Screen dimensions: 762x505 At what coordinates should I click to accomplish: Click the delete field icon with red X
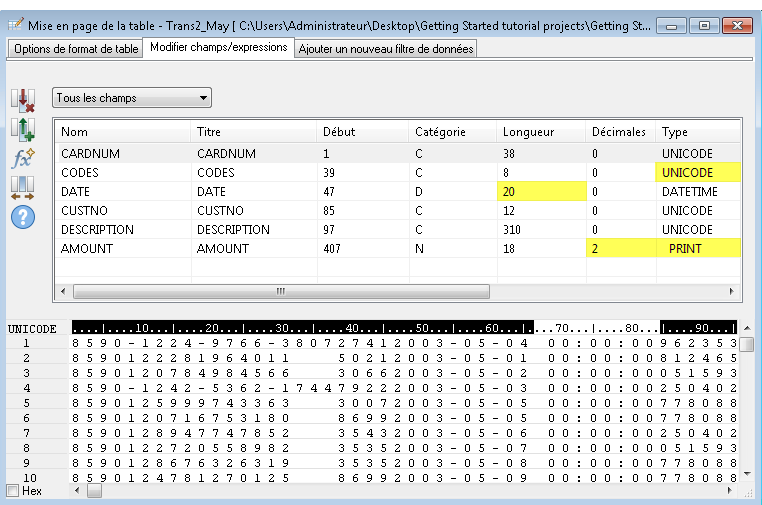click(x=22, y=100)
